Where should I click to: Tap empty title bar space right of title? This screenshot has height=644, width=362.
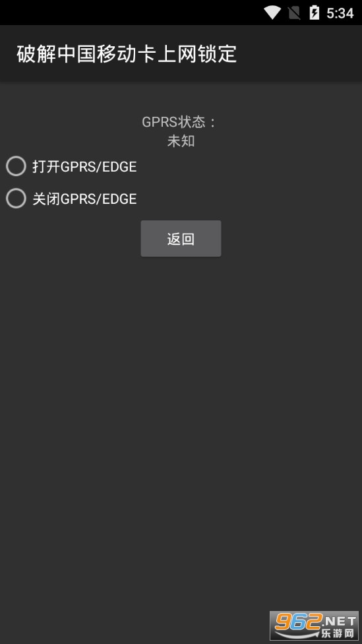coord(299,54)
